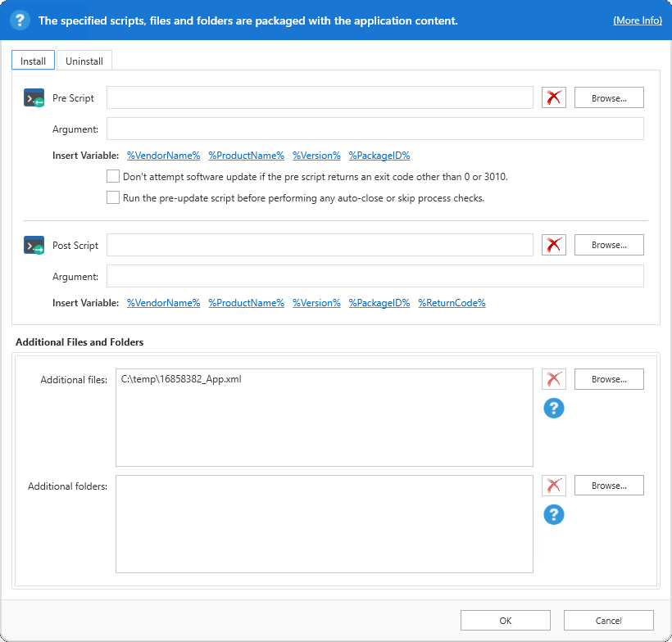This screenshot has width=672, height=642.
Task: Enable skipping update on bad pre script exit code
Action: (113, 175)
